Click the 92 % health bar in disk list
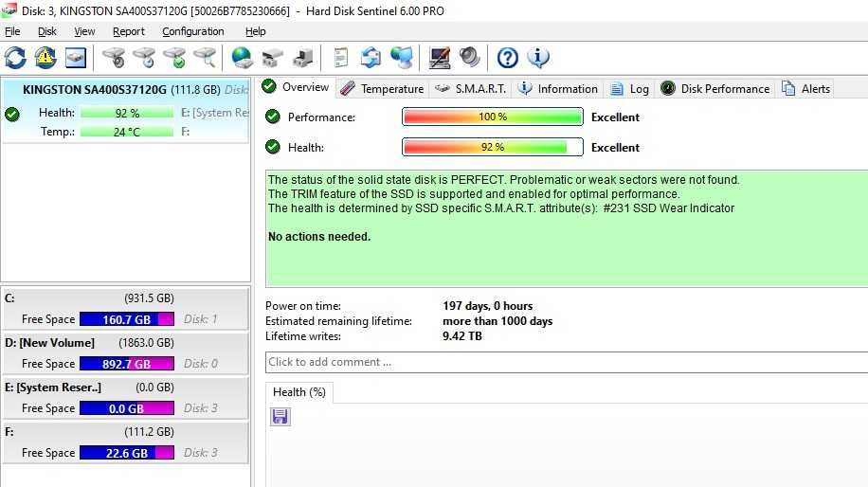The height and width of the screenshot is (487, 868). click(x=127, y=113)
